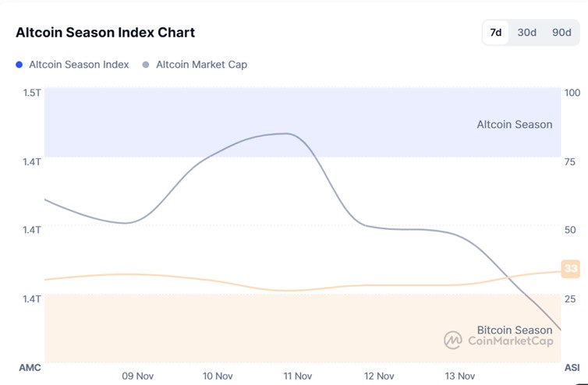The width and height of the screenshot is (588, 385).
Task: Select the 12 Nov date marker
Action: (x=379, y=376)
